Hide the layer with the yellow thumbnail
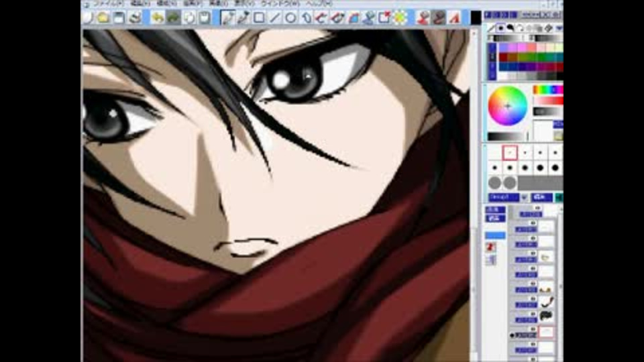Viewport: 644px width, 362px height. coord(533,253)
